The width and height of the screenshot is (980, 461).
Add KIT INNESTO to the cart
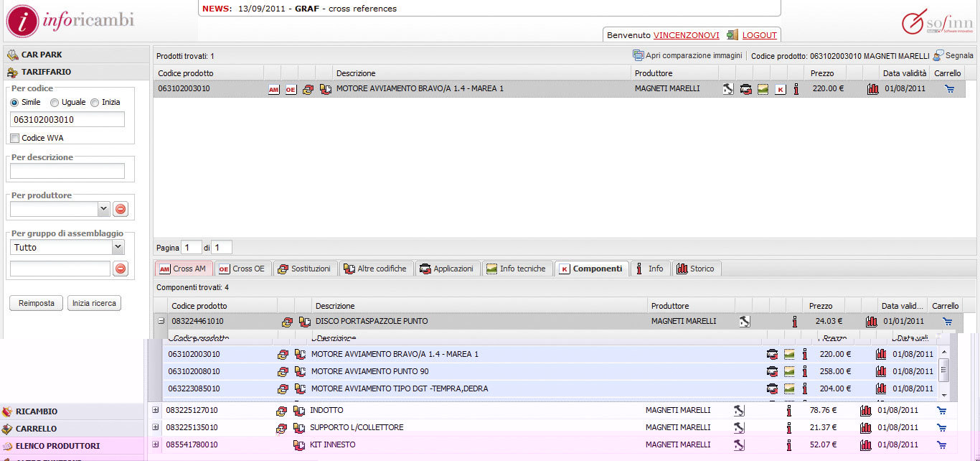[x=941, y=445]
